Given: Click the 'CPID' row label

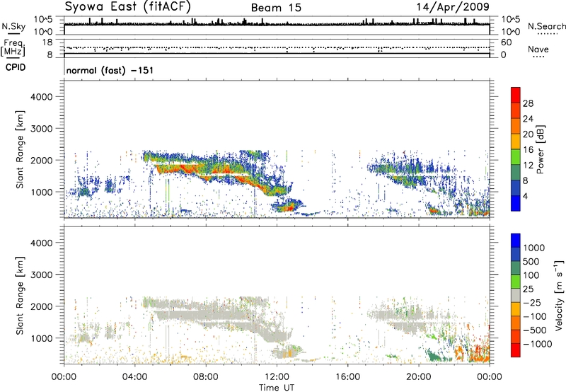Looking at the screenshot, I should (16, 67).
